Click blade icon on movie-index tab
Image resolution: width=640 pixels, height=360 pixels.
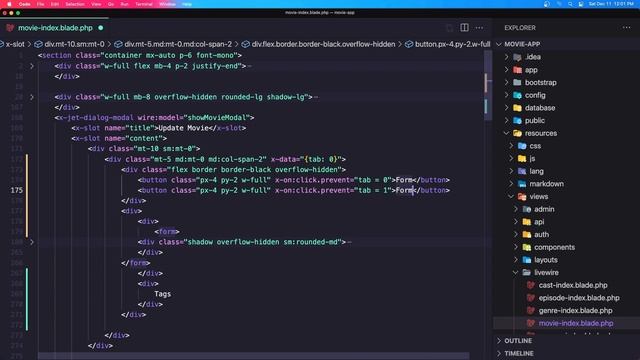[x=10, y=28]
